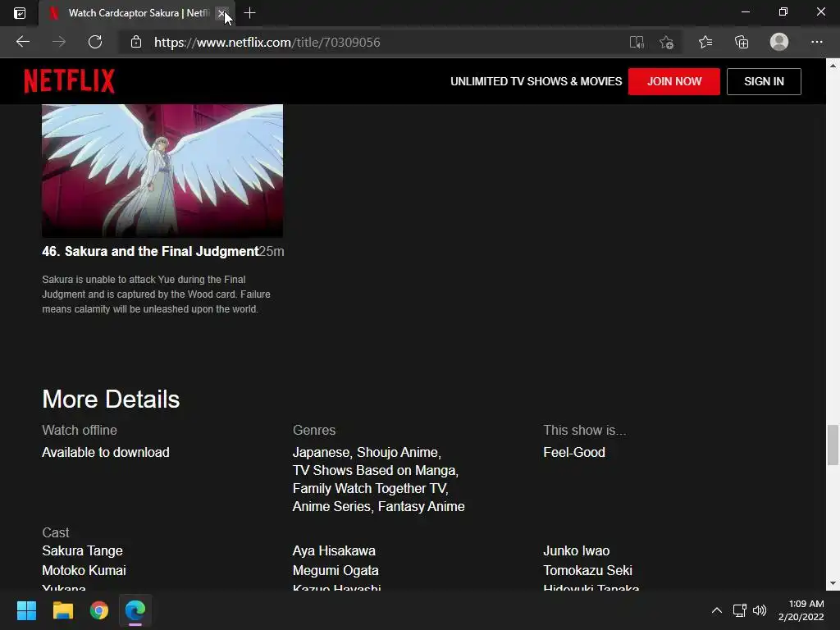Open the Favorites list icon

coord(705,42)
